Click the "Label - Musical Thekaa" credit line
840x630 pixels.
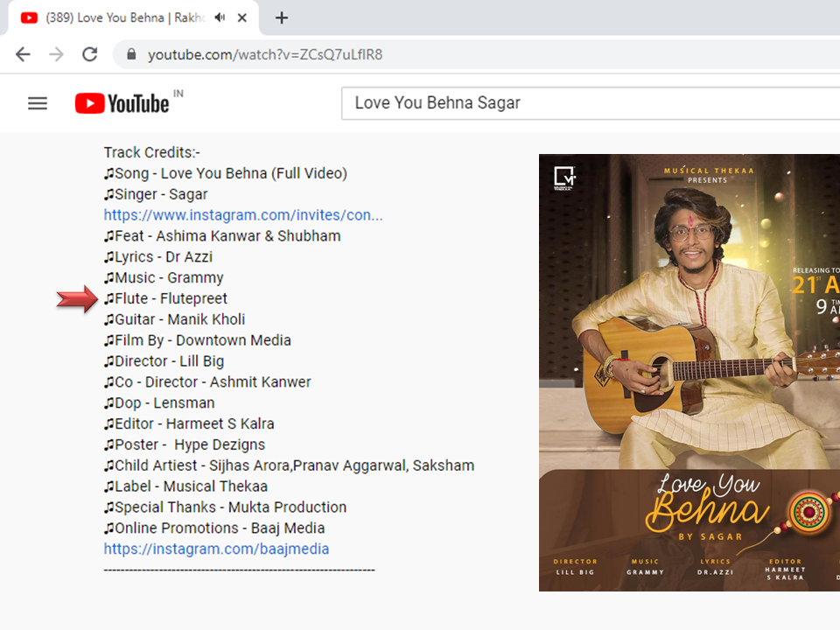185,486
